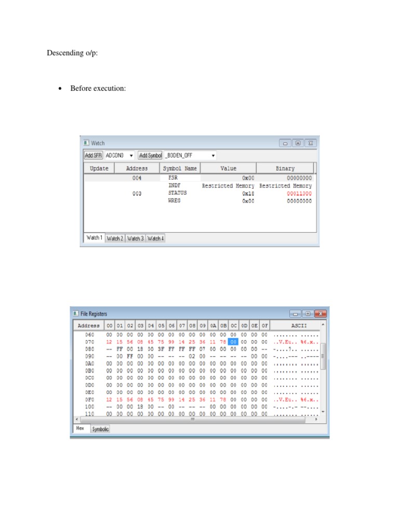The image size is (399, 532).
Task: Click the Symbol Name column header
Action: 180,168
